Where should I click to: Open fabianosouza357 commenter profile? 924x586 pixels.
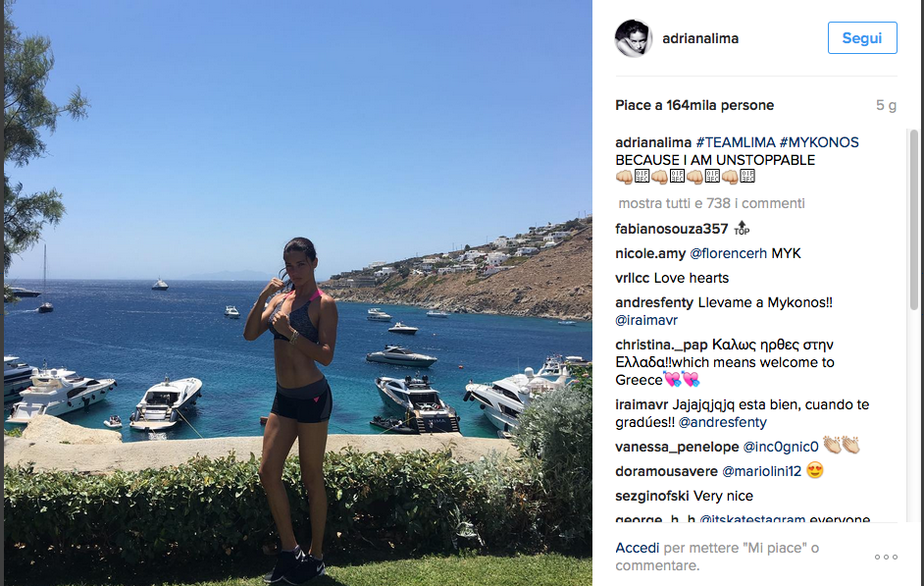click(671, 229)
